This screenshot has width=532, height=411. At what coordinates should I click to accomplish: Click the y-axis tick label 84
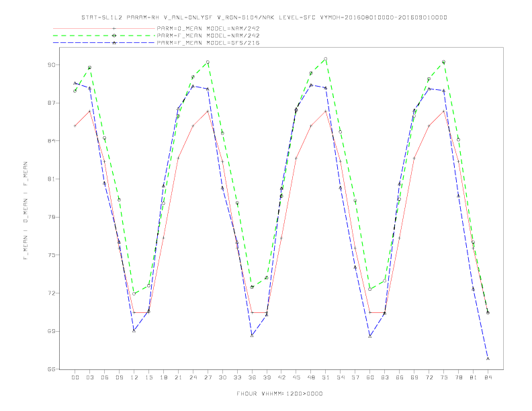[x=52, y=141]
